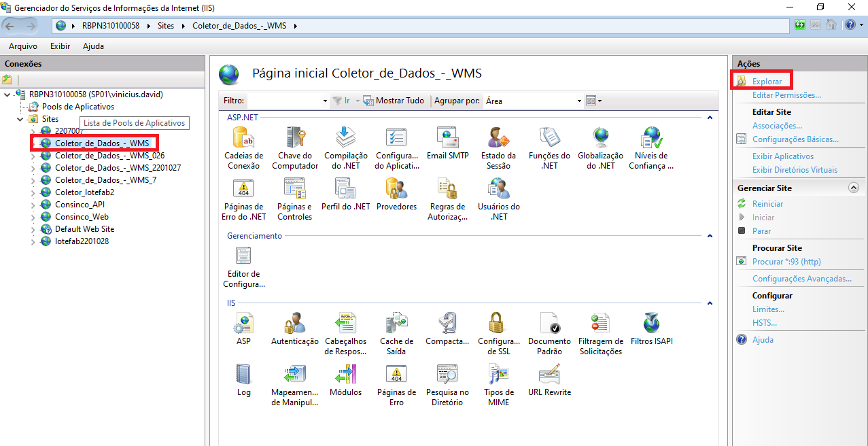This screenshot has height=446, width=868.
Task: Expand the Consinco_API site node
Action: [33, 205]
